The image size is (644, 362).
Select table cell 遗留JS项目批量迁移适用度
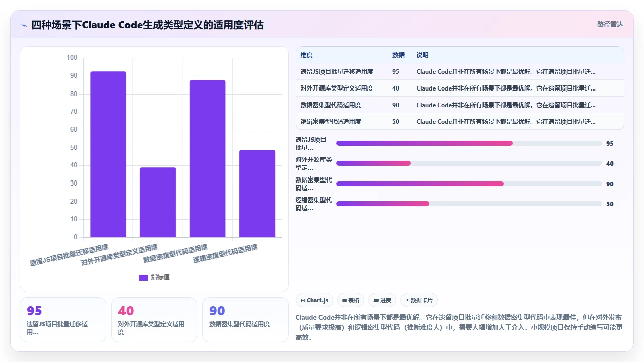click(337, 72)
